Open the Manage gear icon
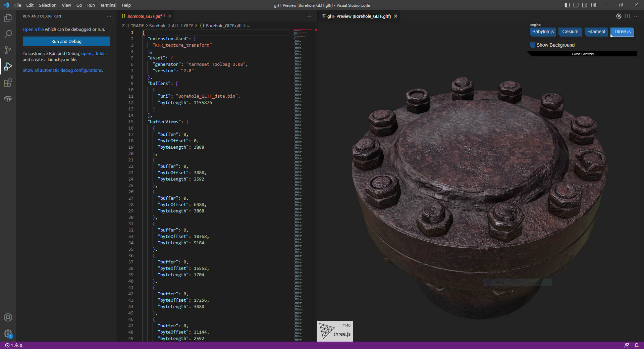 coord(8,334)
